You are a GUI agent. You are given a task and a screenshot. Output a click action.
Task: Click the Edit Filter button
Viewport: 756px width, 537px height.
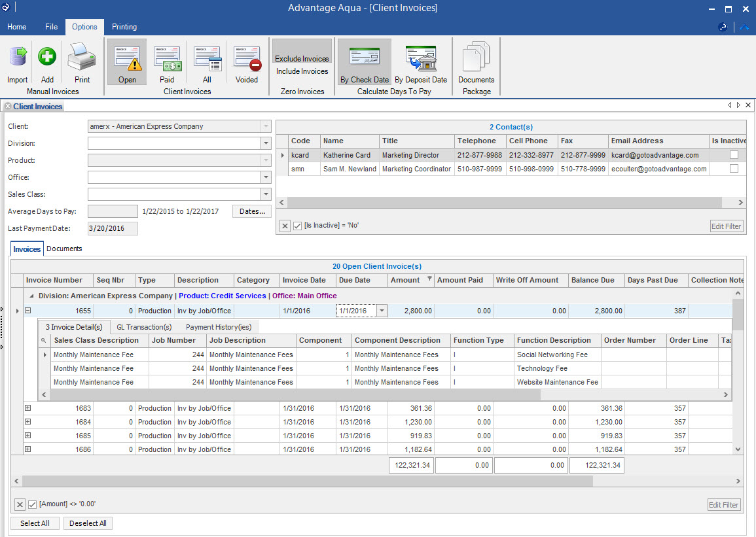pos(723,504)
